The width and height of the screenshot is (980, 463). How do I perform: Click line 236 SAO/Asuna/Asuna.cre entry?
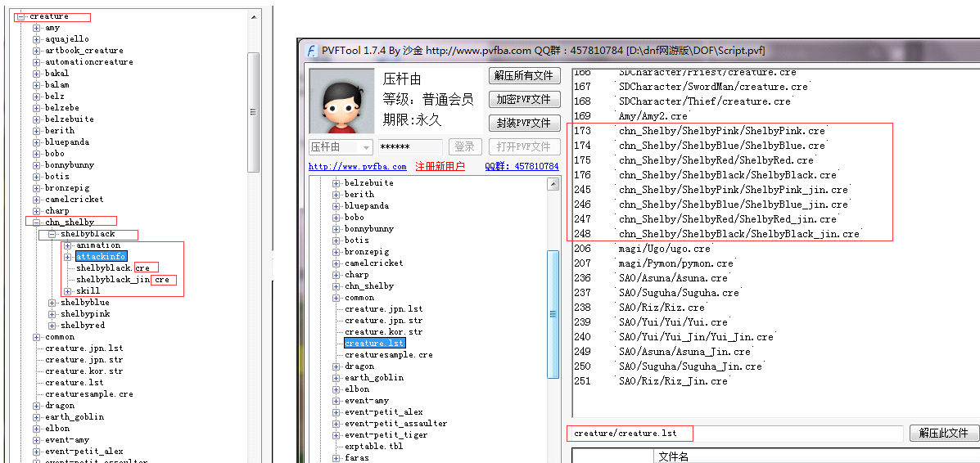673,278
